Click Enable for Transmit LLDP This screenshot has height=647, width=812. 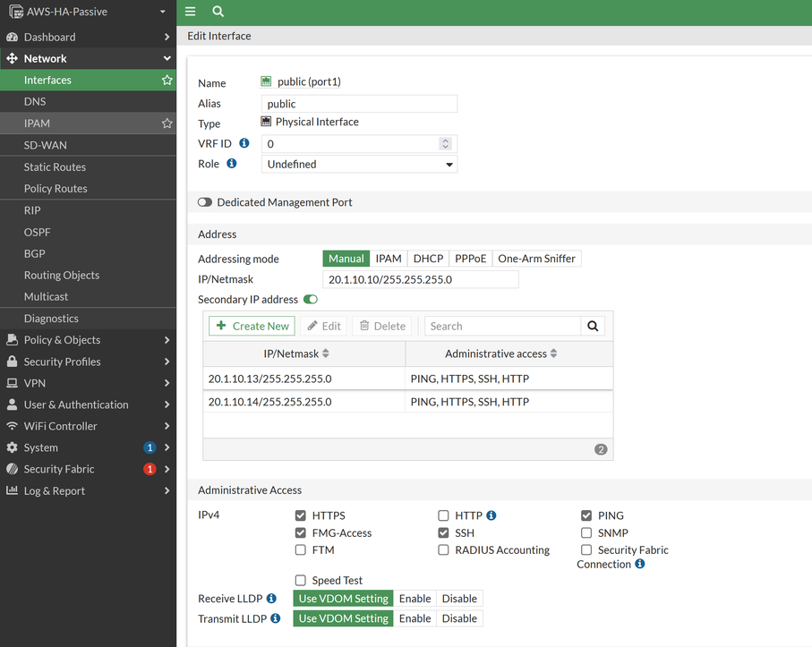(415, 618)
